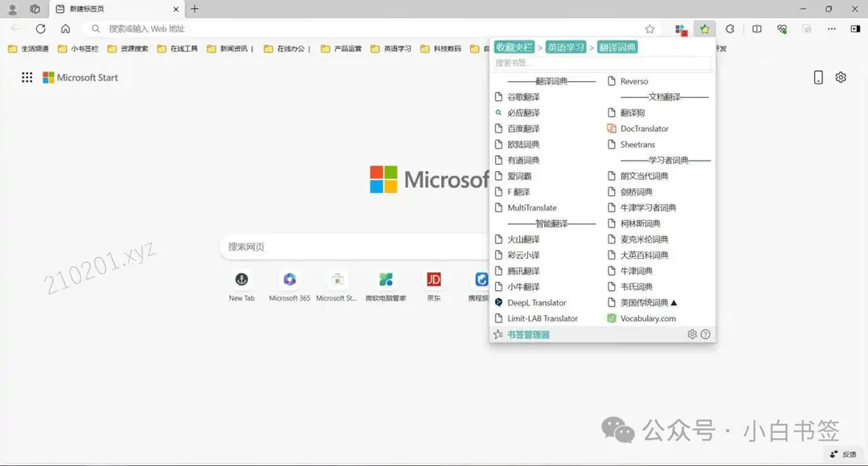
Task: Open 微软电脑管家 quick link
Action: point(386,287)
